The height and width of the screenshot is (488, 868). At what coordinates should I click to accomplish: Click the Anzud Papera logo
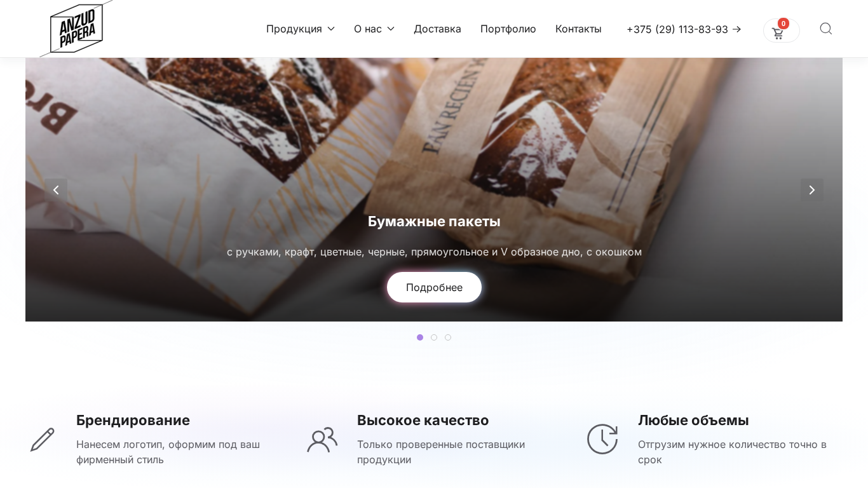[x=76, y=29]
